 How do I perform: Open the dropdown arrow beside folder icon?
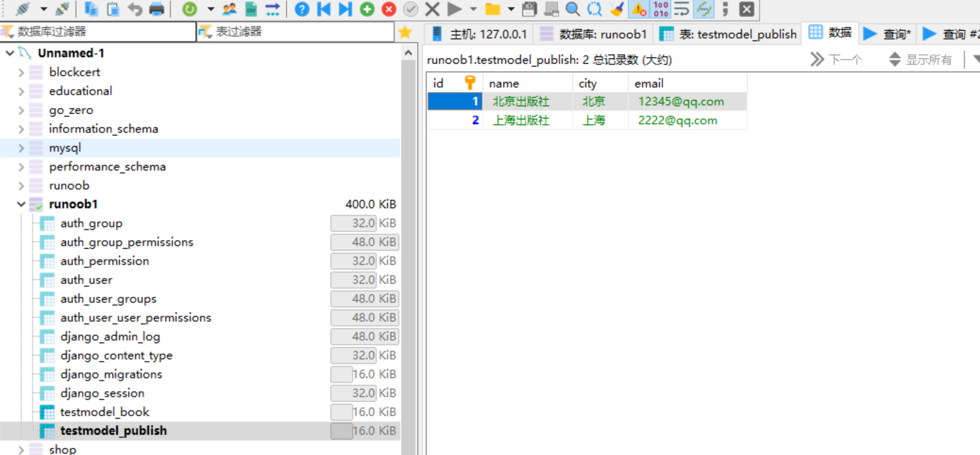point(510,9)
